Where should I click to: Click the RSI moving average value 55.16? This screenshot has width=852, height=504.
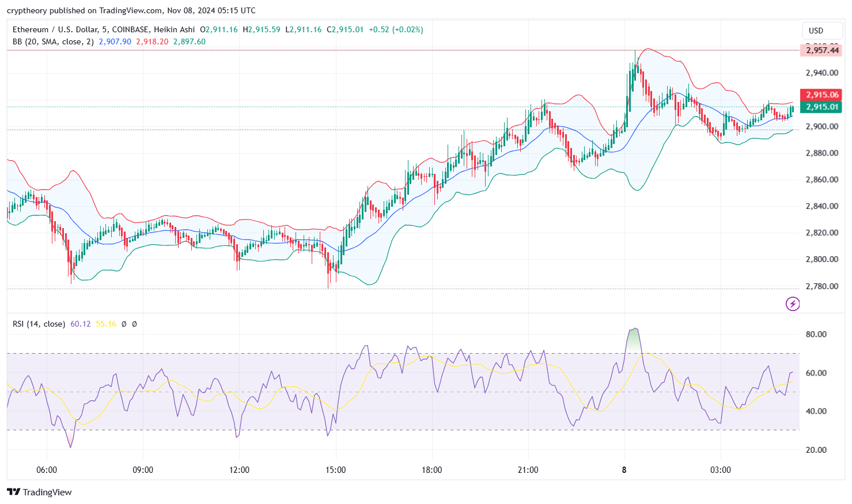(106, 324)
